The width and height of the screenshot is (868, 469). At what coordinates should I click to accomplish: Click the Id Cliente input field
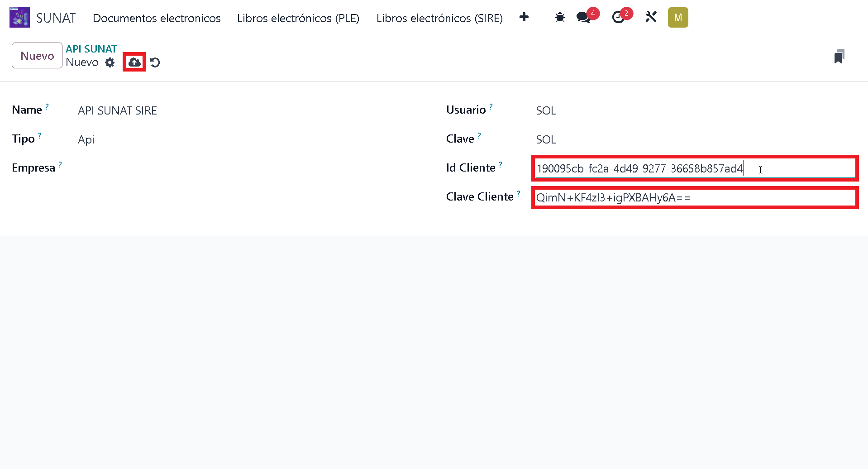pos(694,168)
